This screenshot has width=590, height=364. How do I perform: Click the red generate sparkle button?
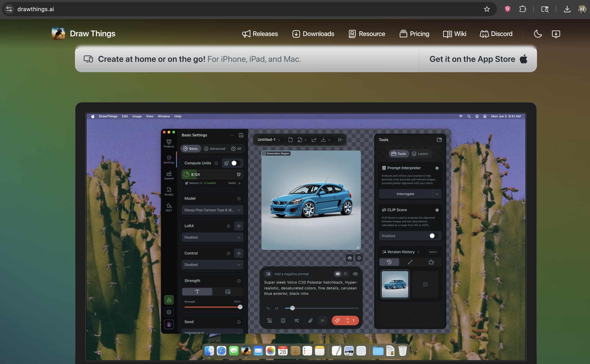click(x=337, y=320)
